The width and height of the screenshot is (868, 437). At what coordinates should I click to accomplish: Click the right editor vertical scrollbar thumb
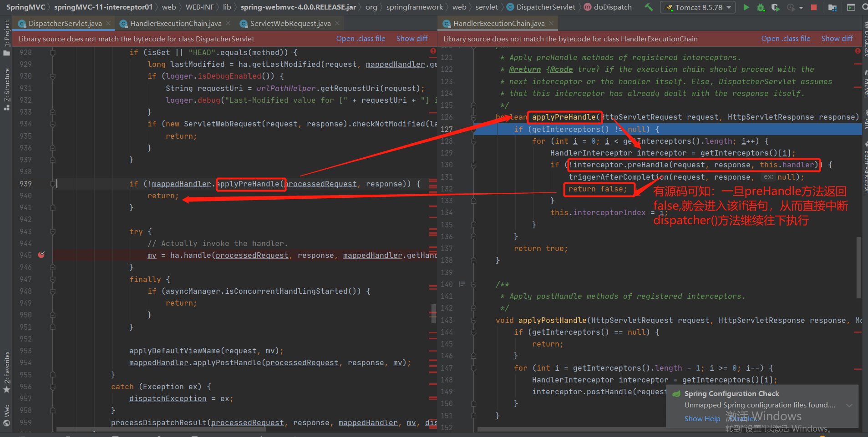coord(858,267)
